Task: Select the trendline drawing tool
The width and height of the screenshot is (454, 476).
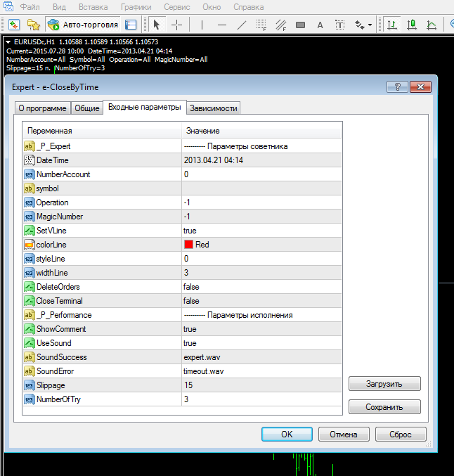Action: pyautogui.click(x=242, y=25)
